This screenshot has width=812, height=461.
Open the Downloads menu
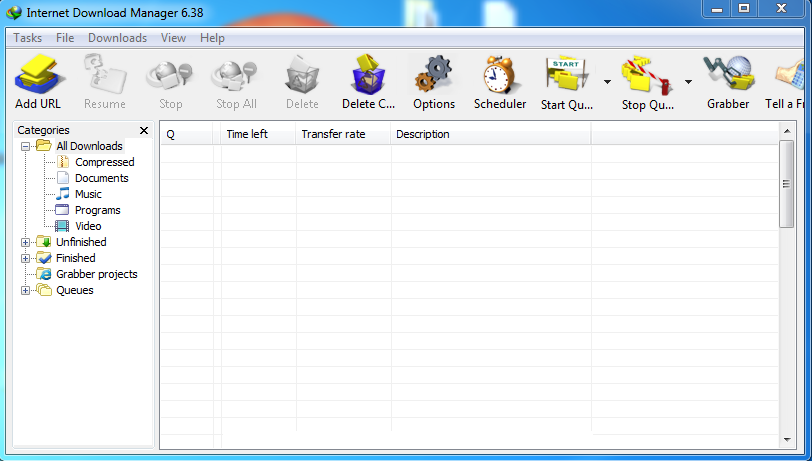(118, 38)
